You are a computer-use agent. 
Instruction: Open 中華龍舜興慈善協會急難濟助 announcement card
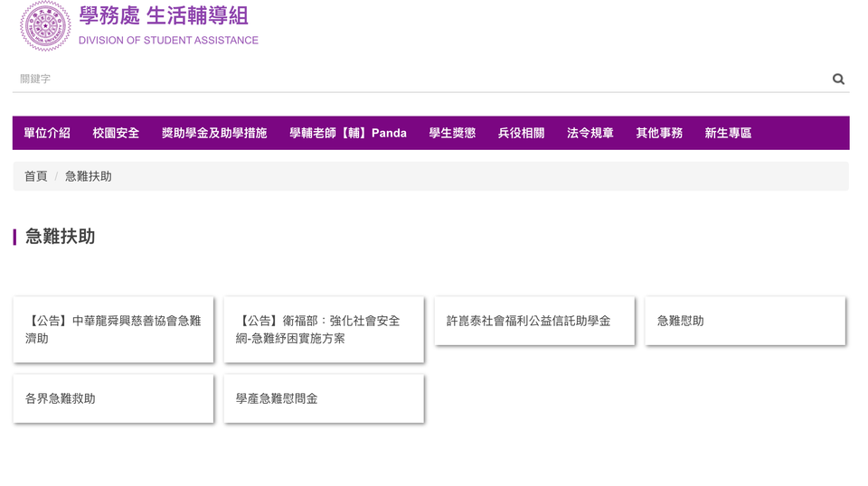point(113,330)
